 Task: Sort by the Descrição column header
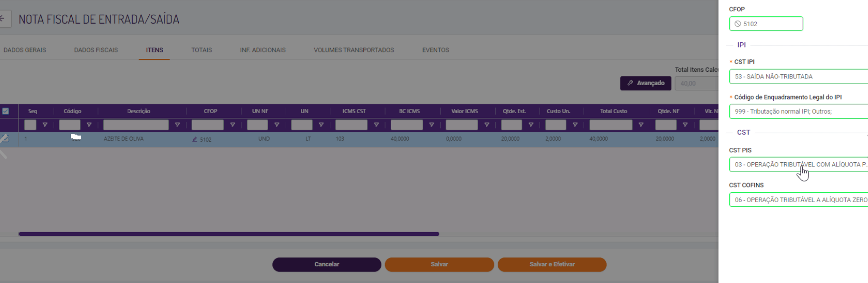(139, 111)
